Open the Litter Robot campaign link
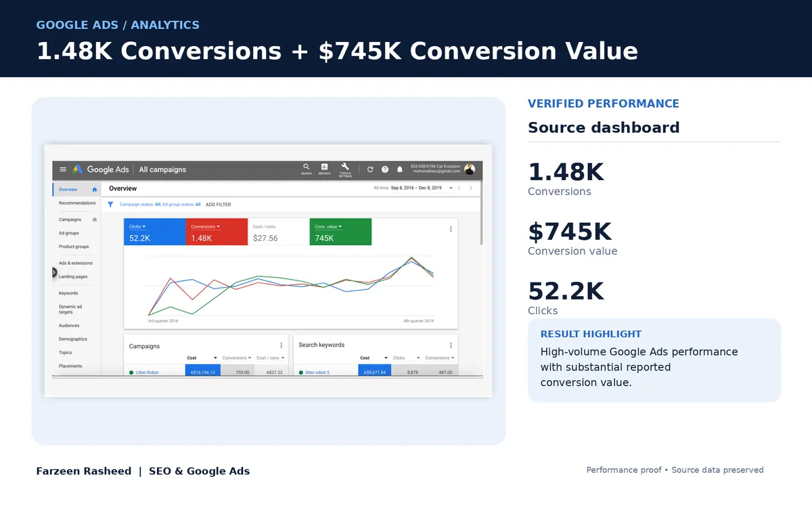 148,373
